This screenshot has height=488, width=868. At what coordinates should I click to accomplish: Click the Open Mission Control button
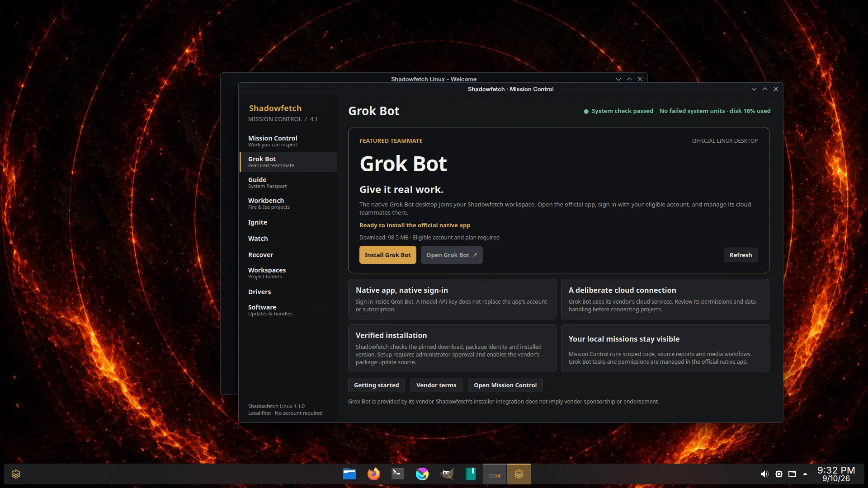tap(505, 385)
